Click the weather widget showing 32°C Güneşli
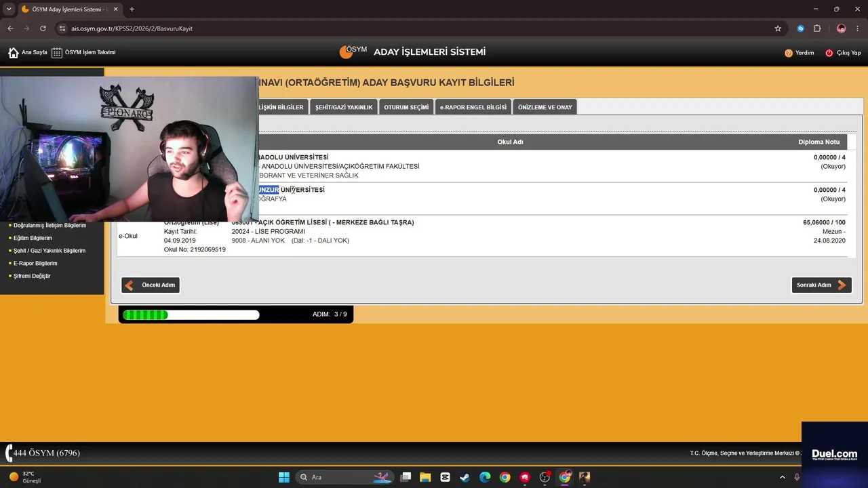The height and width of the screenshot is (488, 868). pyautogui.click(x=26, y=477)
